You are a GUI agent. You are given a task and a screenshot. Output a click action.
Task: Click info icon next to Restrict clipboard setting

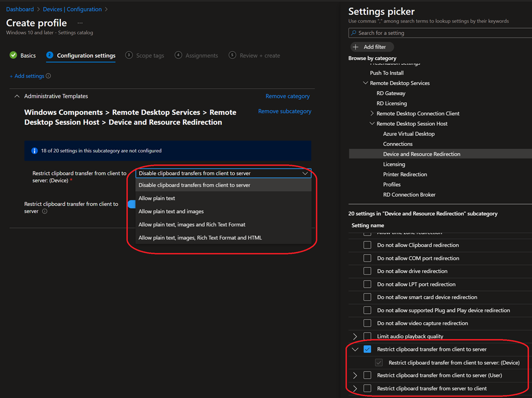pos(45,211)
